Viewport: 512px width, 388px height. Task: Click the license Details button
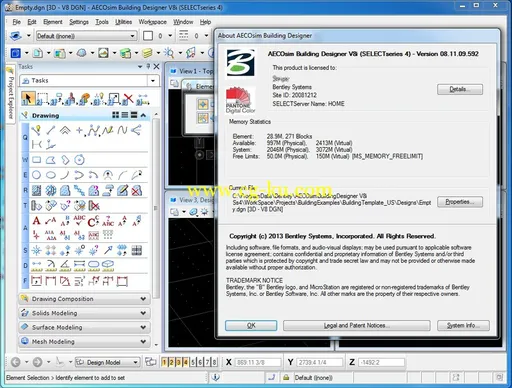[x=460, y=89]
